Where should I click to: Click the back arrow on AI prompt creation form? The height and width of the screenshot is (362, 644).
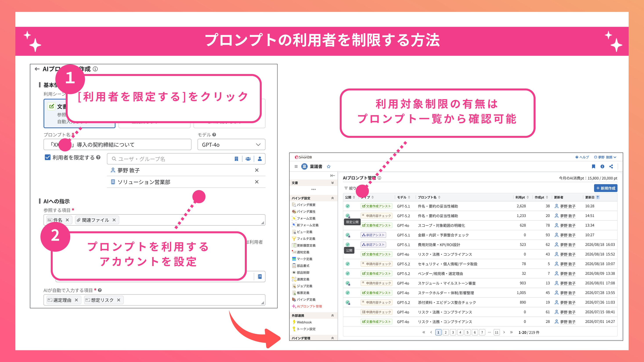pos(37,69)
